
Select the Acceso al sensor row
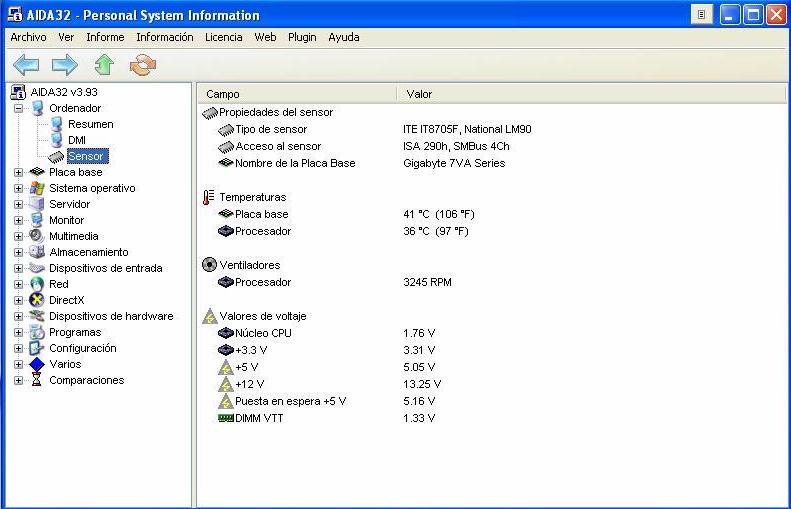pos(492,146)
